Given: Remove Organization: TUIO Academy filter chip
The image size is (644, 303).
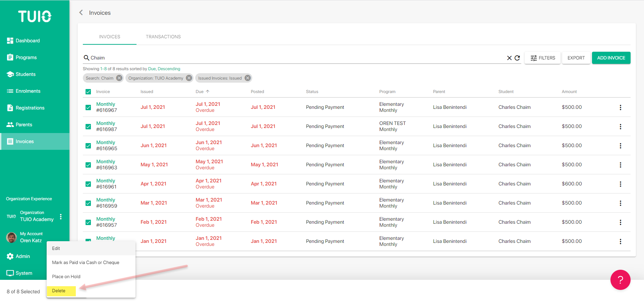Looking at the screenshot, I should 189,78.
